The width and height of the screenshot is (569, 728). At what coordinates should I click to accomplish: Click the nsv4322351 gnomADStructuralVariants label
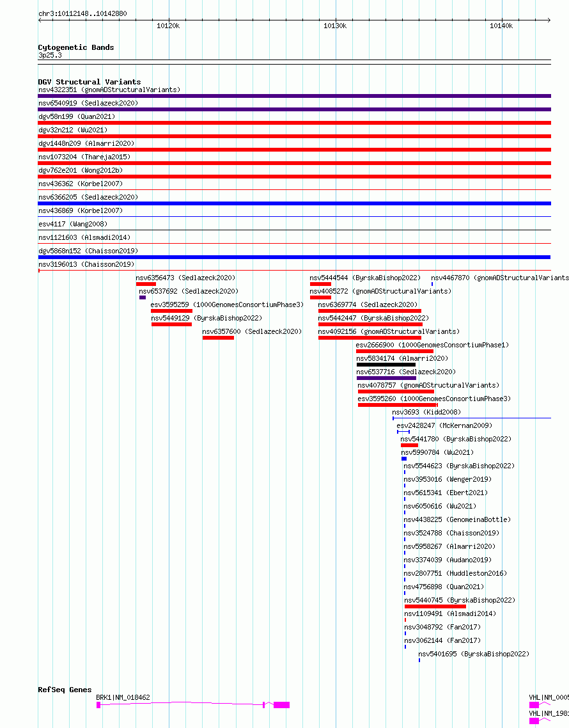[109, 90]
